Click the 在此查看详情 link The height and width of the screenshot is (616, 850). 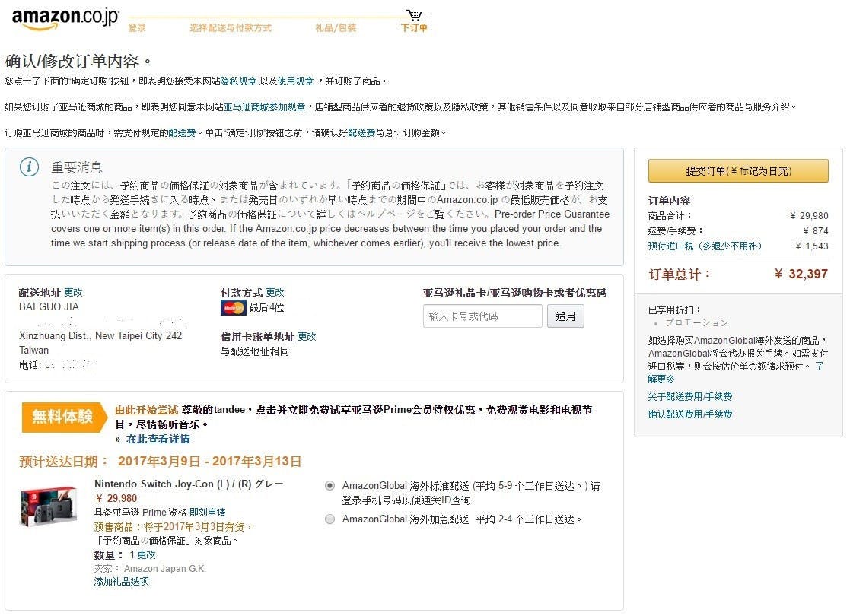click(158, 439)
